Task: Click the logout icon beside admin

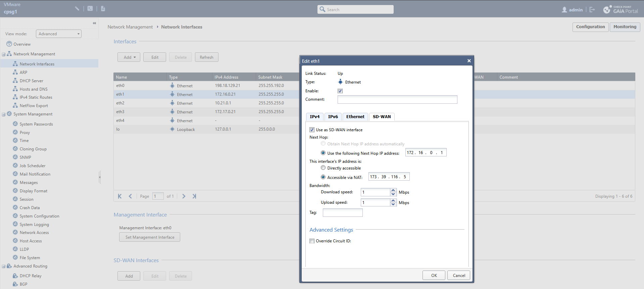Action: pos(592,10)
